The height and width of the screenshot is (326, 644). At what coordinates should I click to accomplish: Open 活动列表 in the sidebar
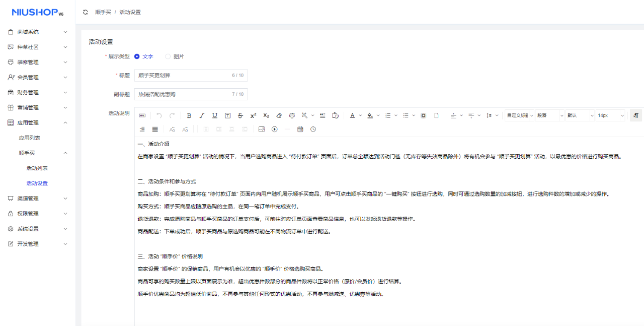[x=37, y=168]
